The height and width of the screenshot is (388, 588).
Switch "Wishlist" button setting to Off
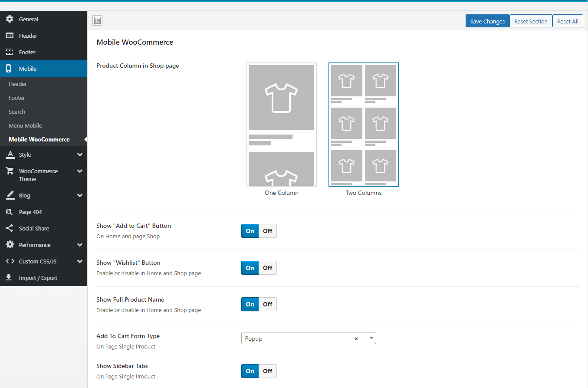pos(267,268)
